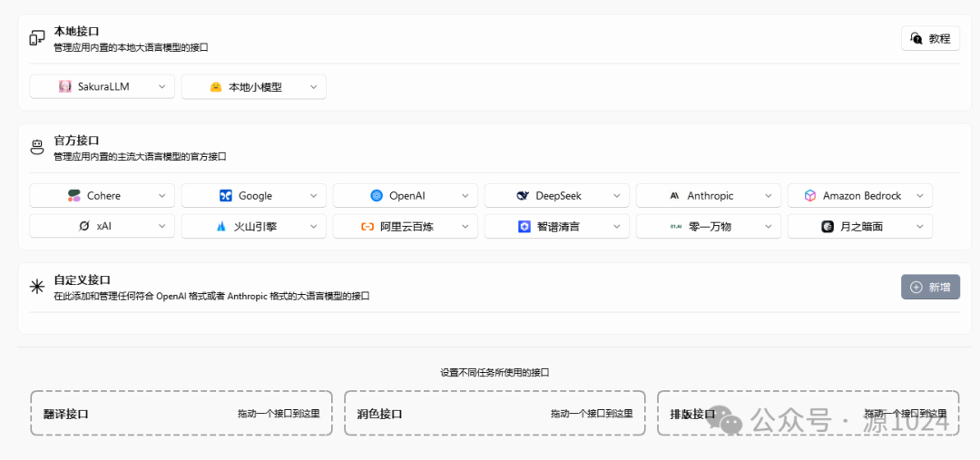Click the 本地小模型 emoji icon
This screenshot has height=460, width=980.
[x=216, y=87]
